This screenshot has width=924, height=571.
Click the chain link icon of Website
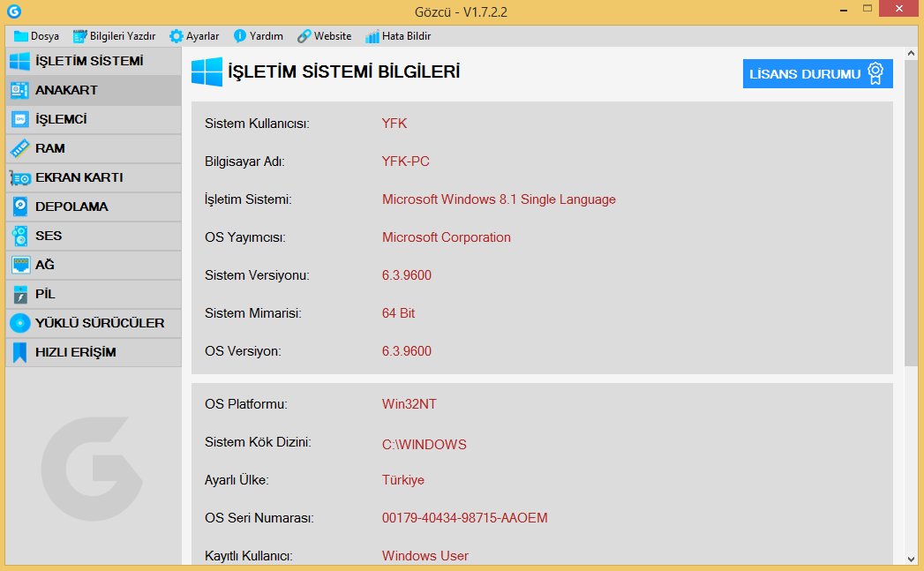click(304, 36)
